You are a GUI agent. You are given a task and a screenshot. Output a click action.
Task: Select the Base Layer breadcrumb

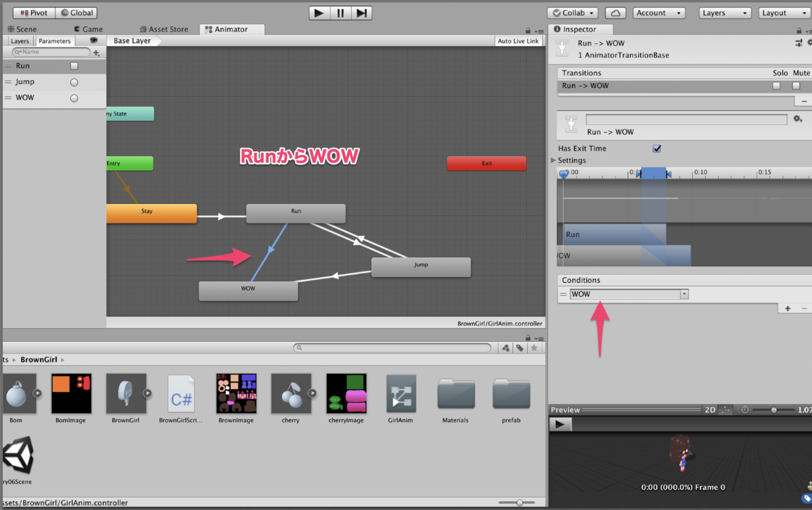pos(133,41)
